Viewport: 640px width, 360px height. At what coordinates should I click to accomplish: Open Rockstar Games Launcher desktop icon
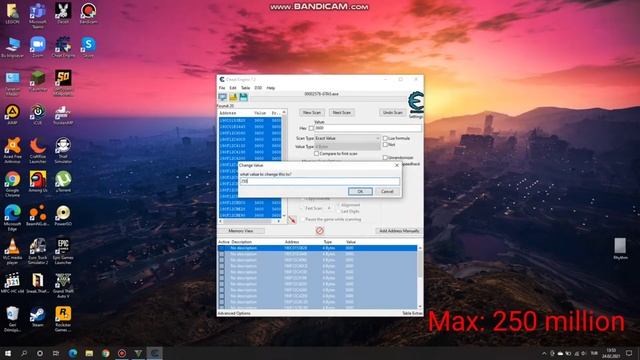pyautogui.click(x=63, y=319)
